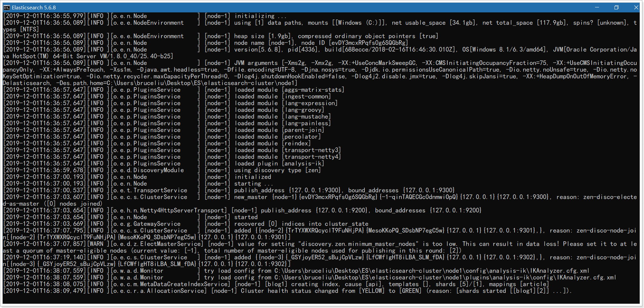Click the "MetaDataCreateIndexService" logger name
644x308 pixels.
click(x=184, y=284)
